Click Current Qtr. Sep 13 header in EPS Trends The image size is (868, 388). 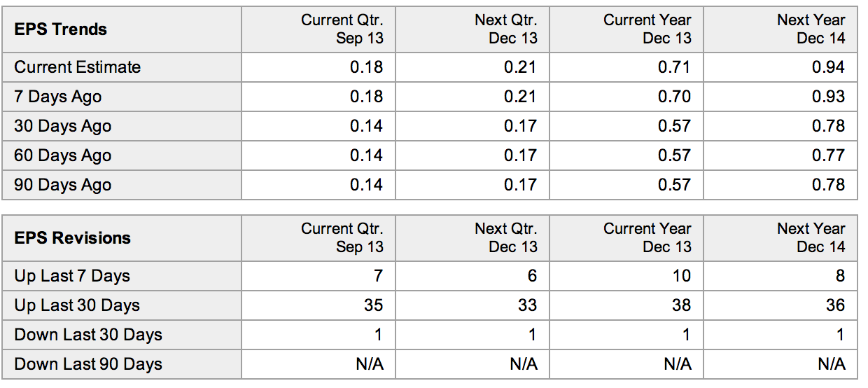342,29
